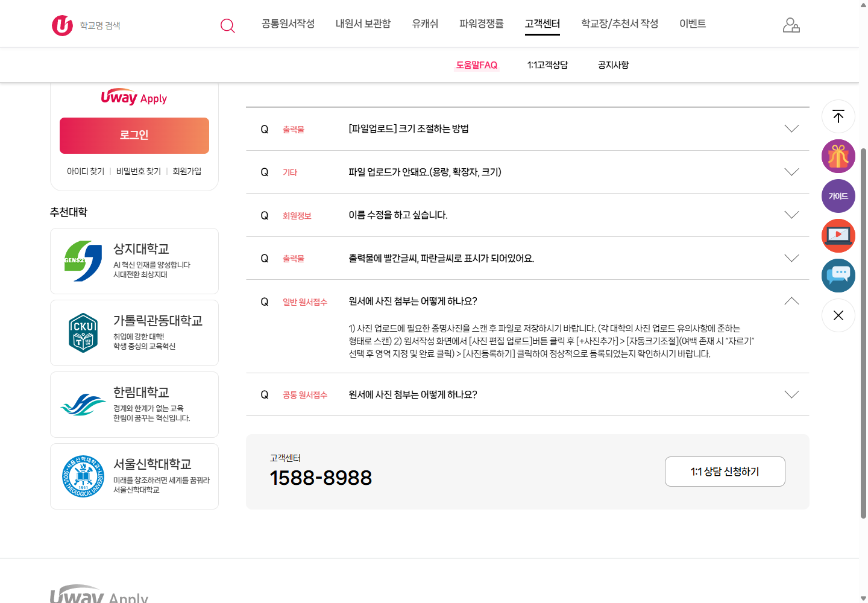
Task: Click the 1:1 상담 신청하기 button
Action: pos(725,472)
